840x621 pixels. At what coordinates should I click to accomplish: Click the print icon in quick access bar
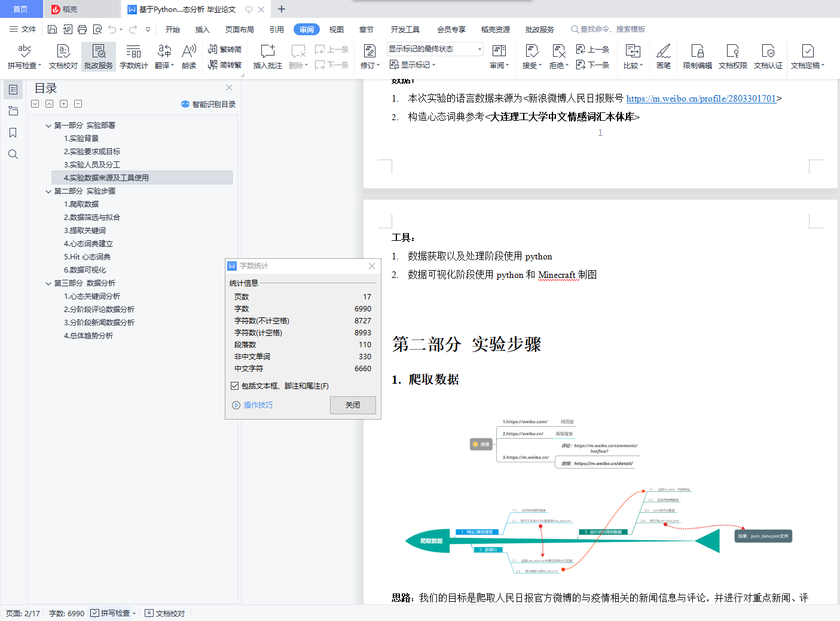(x=82, y=29)
